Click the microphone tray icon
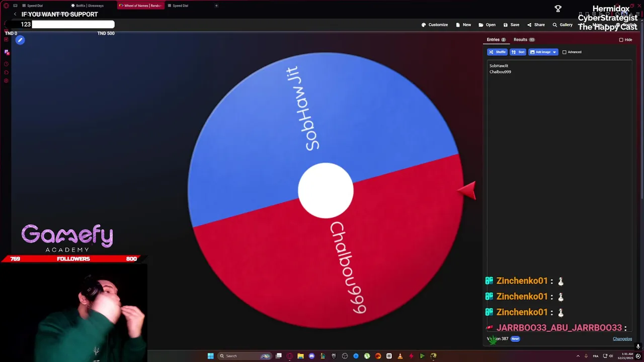This screenshot has width=644, height=362. coord(586,356)
